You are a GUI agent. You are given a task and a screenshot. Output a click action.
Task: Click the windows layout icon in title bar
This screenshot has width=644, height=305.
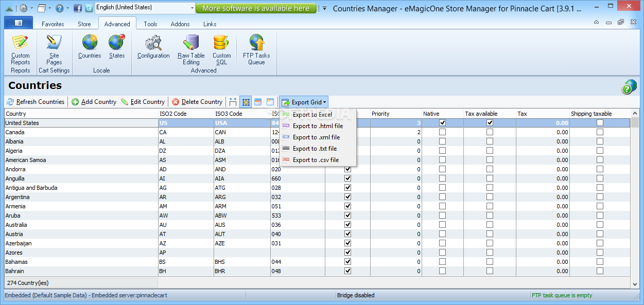(x=42, y=8)
